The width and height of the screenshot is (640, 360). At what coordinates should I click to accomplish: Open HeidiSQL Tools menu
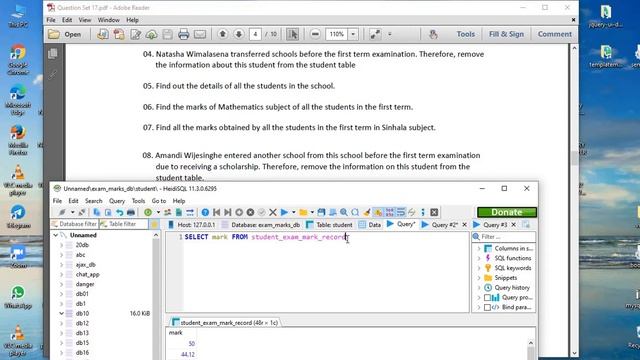[x=138, y=201]
